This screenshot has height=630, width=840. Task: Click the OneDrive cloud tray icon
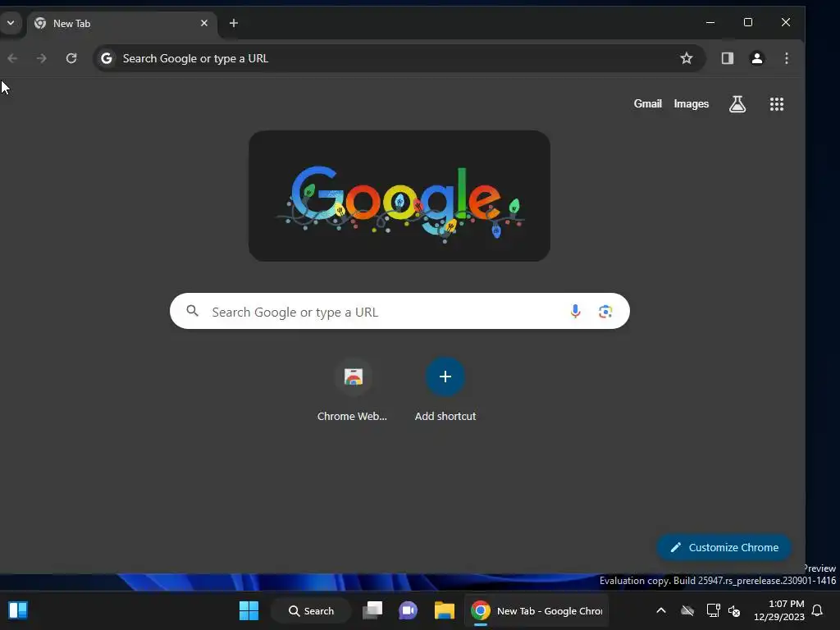(x=687, y=610)
